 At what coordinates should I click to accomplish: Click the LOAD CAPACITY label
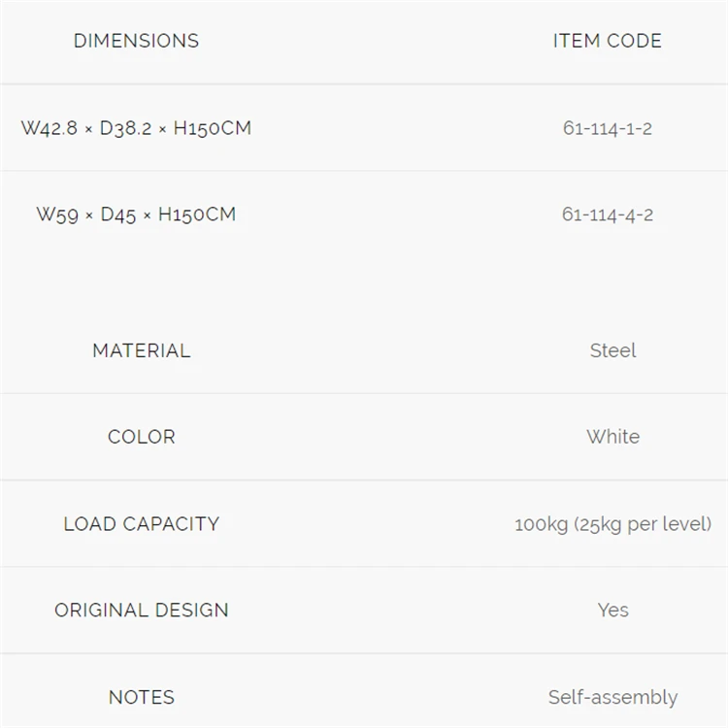[142, 524]
